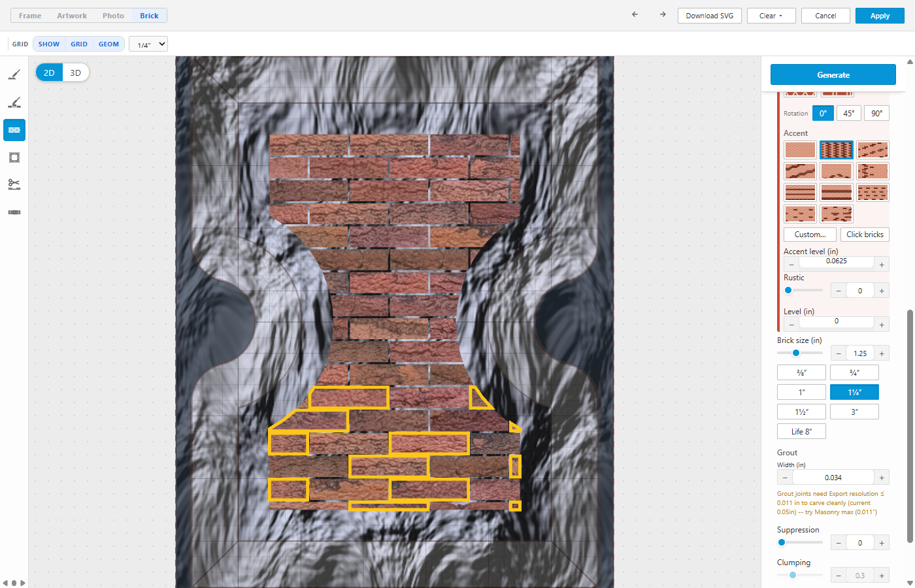Toggle the GEOM snapping option

pos(108,44)
